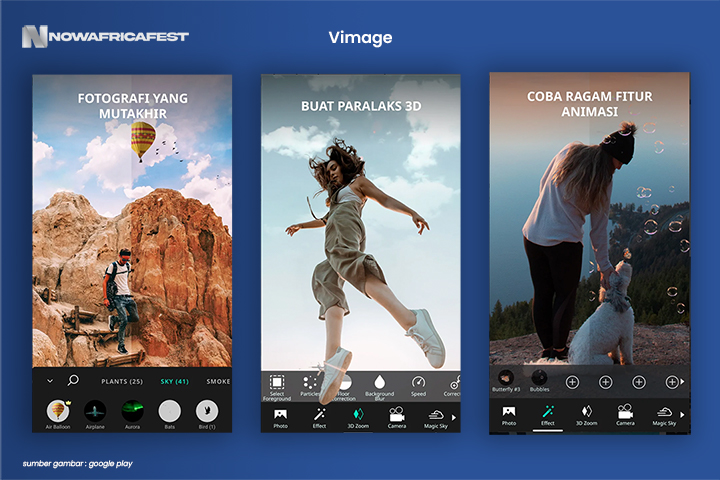Image resolution: width=720 pixels, height=480 pixels.
Task: Click the 'COBA RAGAM FITUR ANIMASI' headline
Action: coord(590,104)
